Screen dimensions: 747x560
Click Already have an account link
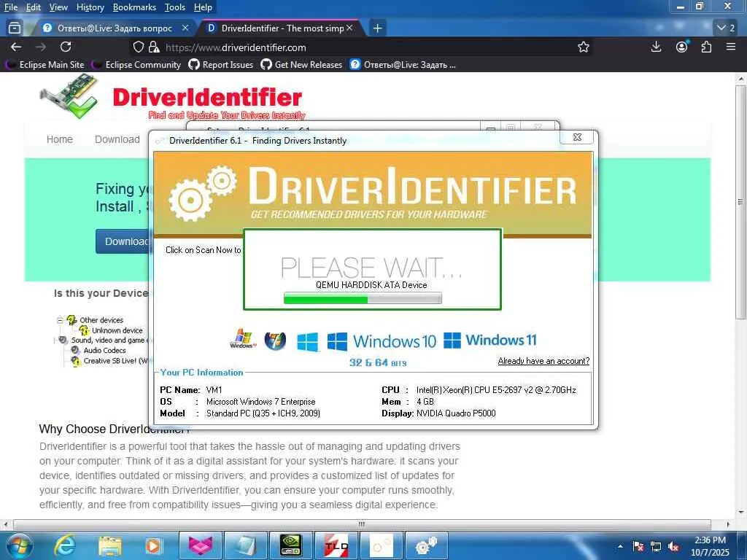[x=543, y=361]
